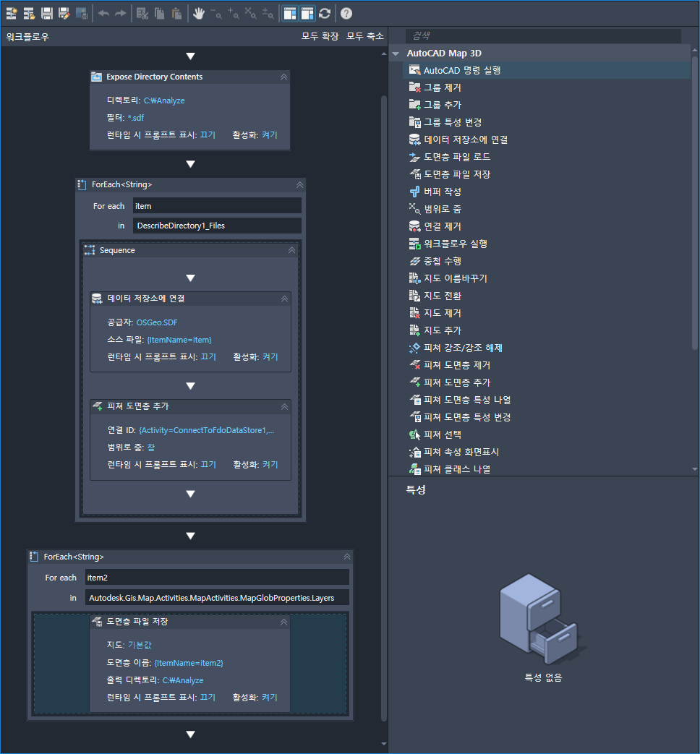Toggle runtime prompt 끄기 in 피쳐 도면층 추가
Screen dimensions: 700x754
208,465
